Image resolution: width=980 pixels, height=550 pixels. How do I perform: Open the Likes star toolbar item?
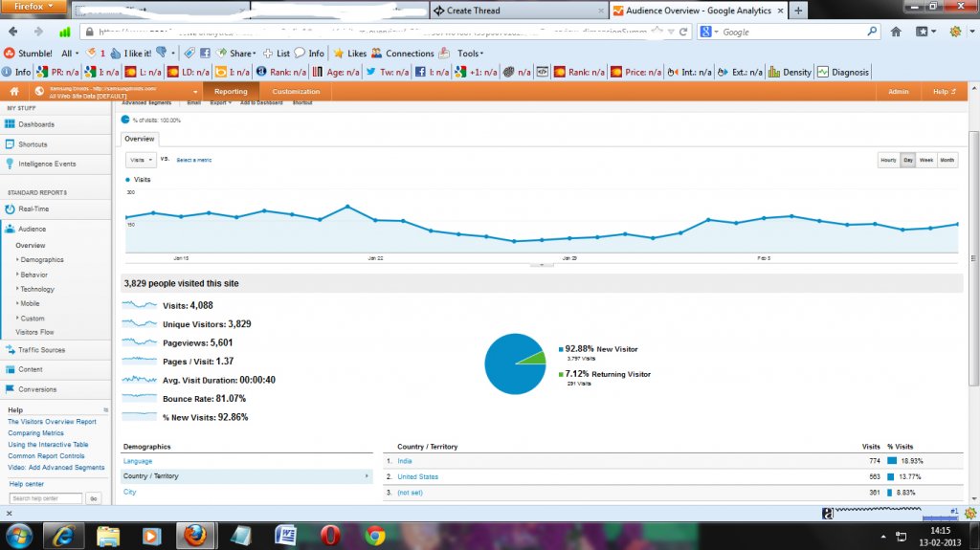click(350, 54)
